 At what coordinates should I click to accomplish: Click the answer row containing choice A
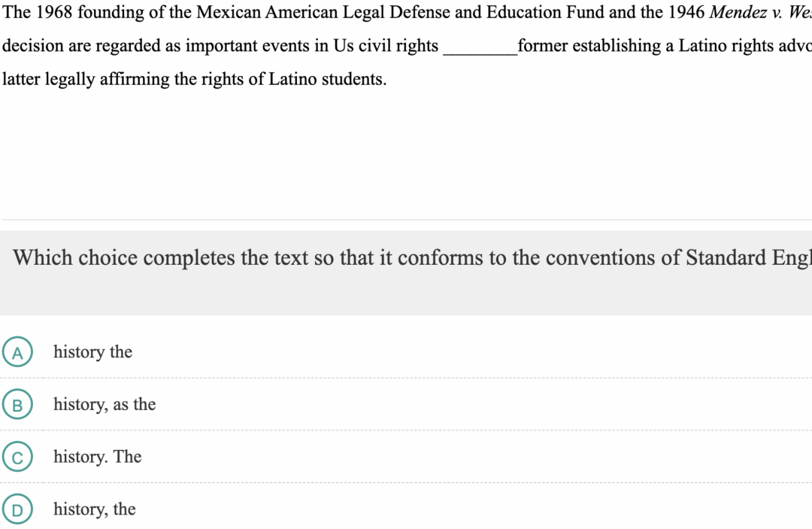tap(406, 352)
